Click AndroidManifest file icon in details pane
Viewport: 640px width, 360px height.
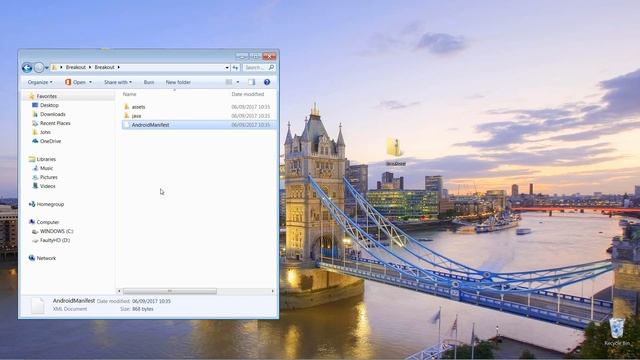pos(38,305)
